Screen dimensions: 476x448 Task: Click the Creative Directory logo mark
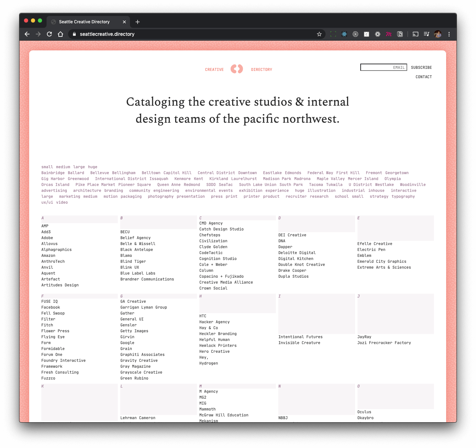pyautogui.click(x=237, y=69)
